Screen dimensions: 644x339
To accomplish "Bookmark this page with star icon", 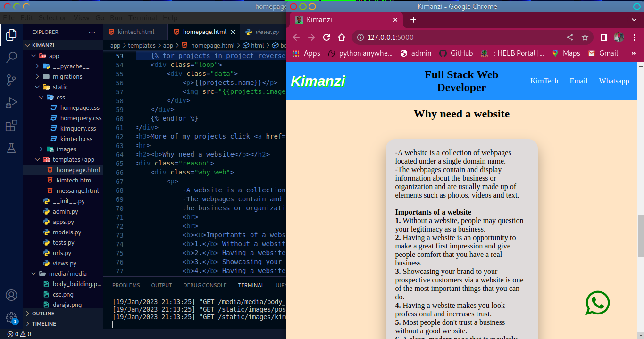I will click(x=585, y=37).
